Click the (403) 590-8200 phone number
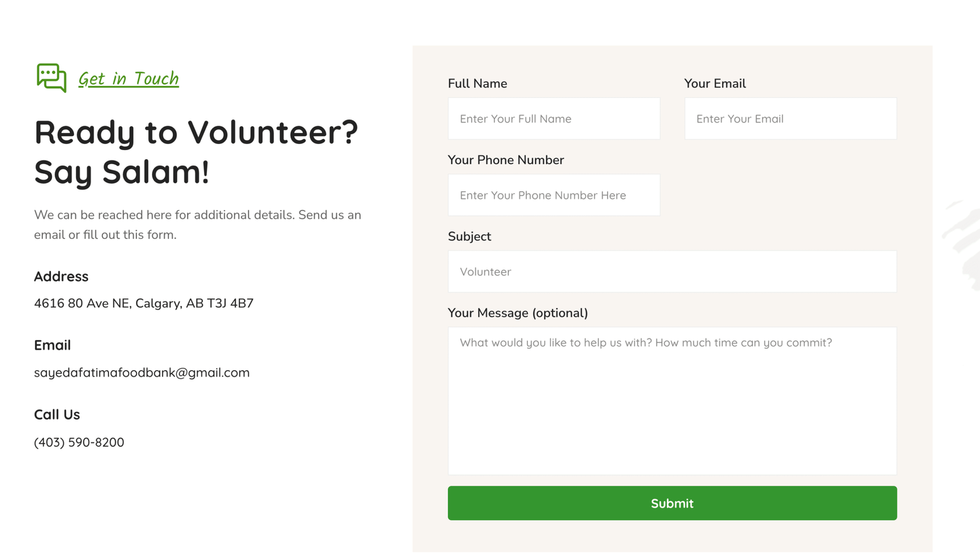 (x=79, y=442)
